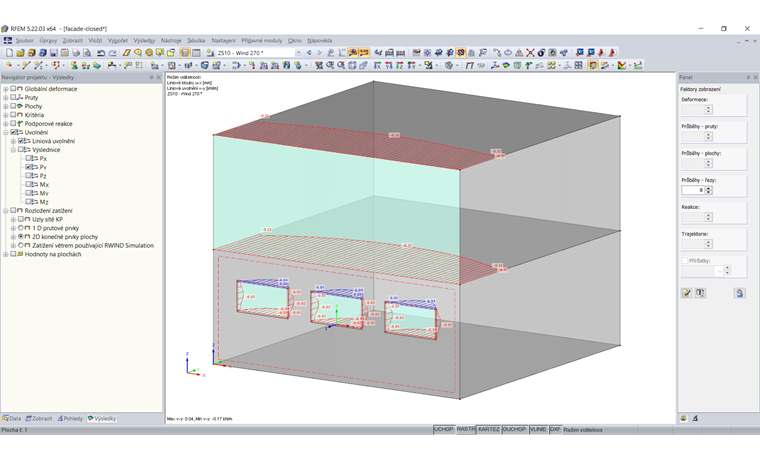Toggle the DXF status bar button
The height and width of the screenshot is (459, 760).
coord(555,429)
